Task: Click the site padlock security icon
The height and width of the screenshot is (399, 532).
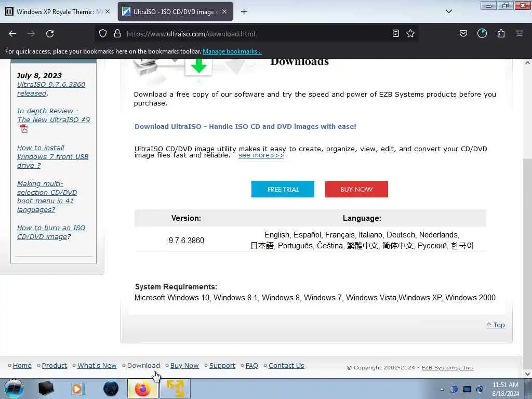Action: pyautogui.click(x=117, y=34)
